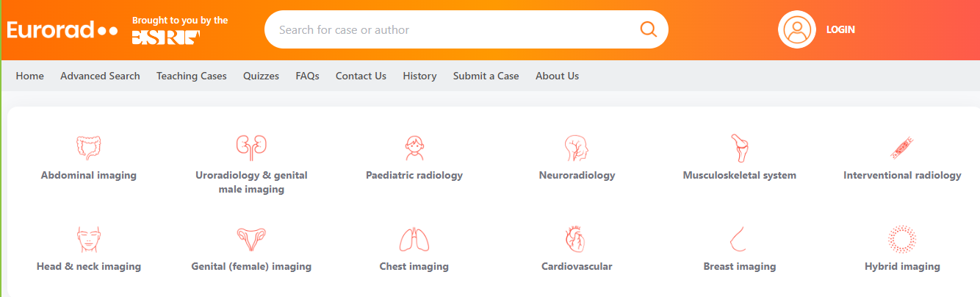Viewport: 980px width, 297px height.
Task: Select the Chest imaging lungs icon
Action: pyautogui.click(x=414, y=239)
